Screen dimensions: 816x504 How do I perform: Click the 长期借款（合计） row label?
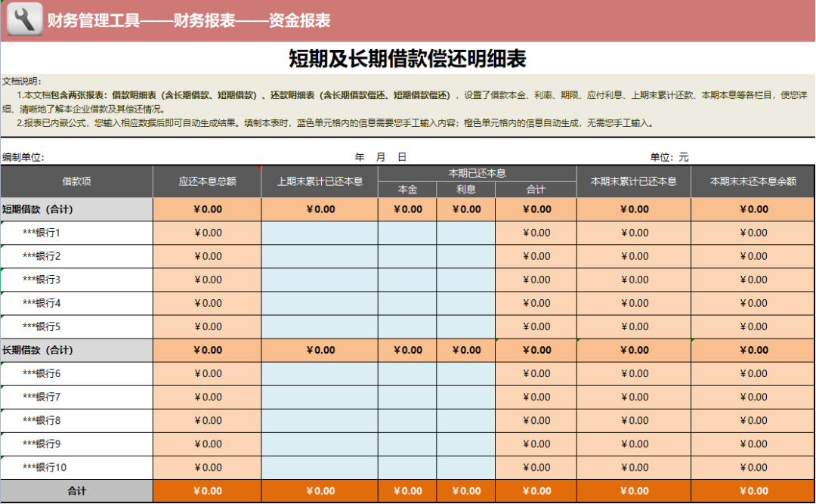coord(76,351)
